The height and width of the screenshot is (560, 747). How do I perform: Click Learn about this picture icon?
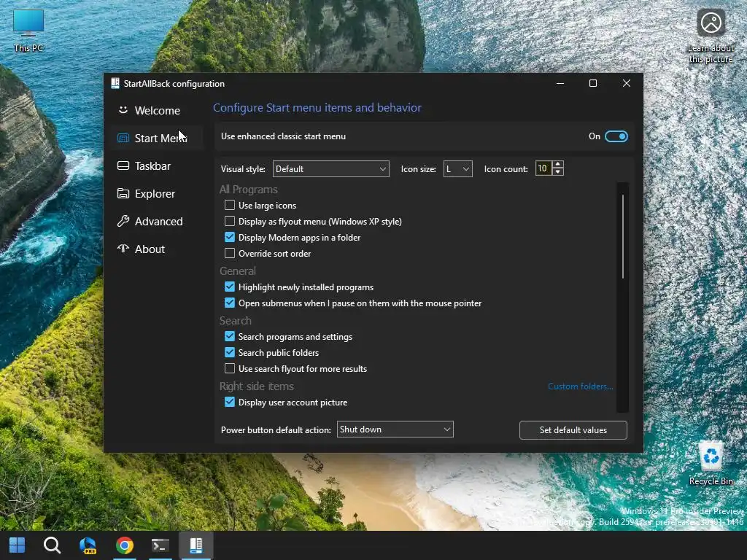tap(711, 35)
